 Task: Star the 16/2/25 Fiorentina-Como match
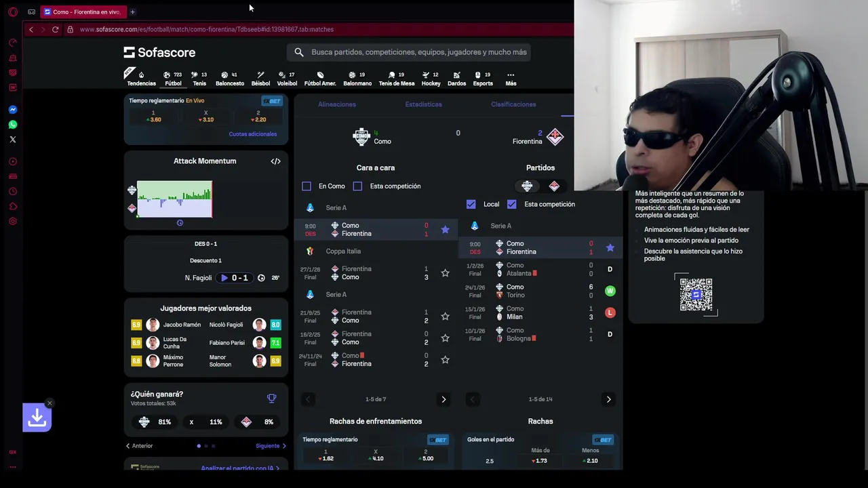[x=445, y=338]
